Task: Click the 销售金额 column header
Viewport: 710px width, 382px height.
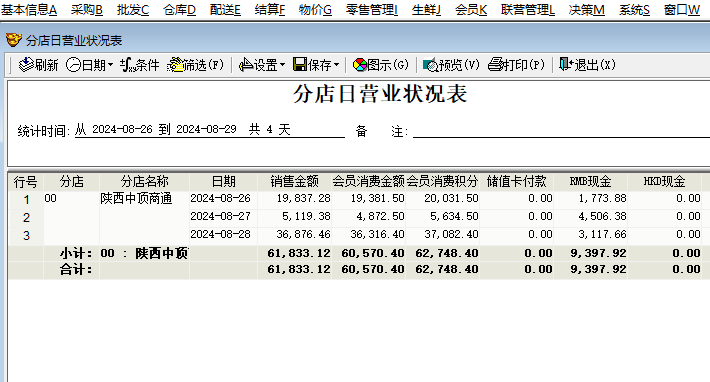Action: pos(295,181)
